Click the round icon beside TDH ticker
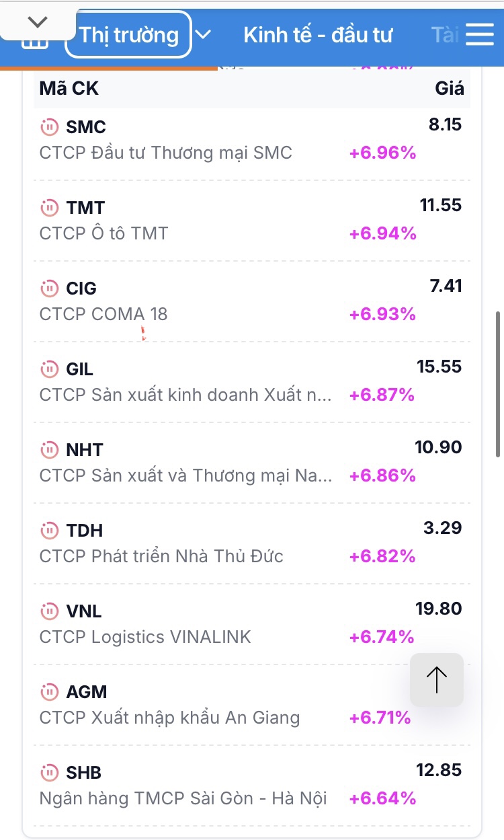504x840 pixels. pos(49,531)
